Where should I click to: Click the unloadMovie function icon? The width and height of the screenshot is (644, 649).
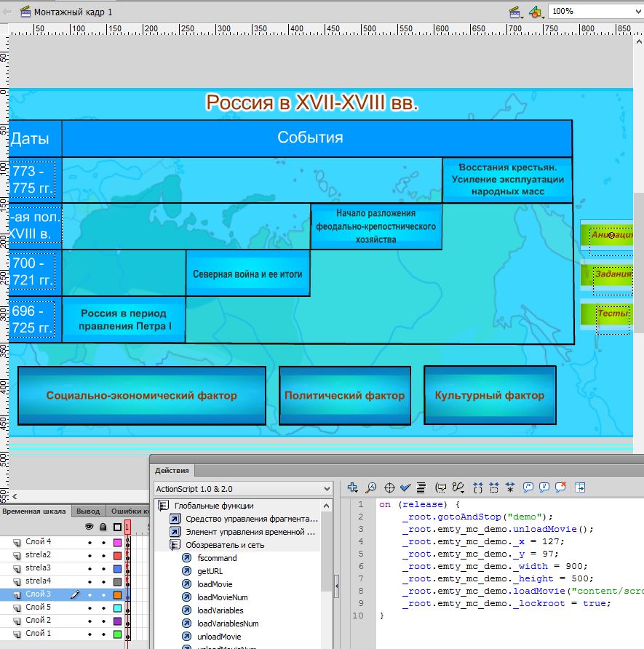(187, 637)
